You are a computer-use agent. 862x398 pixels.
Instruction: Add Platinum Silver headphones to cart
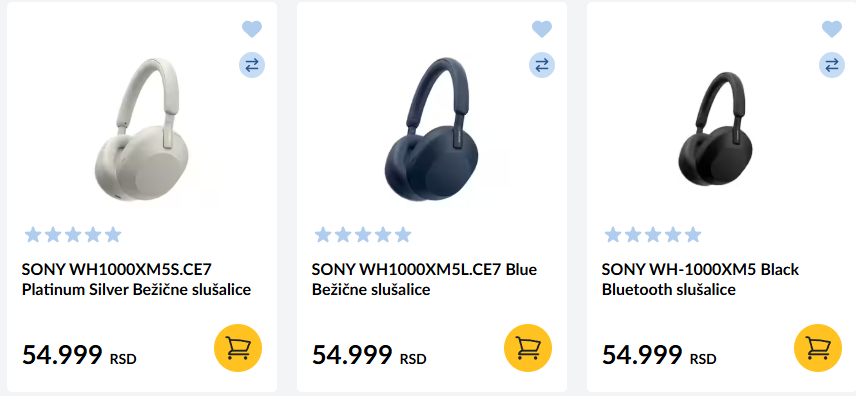click(x=238, y=349)
